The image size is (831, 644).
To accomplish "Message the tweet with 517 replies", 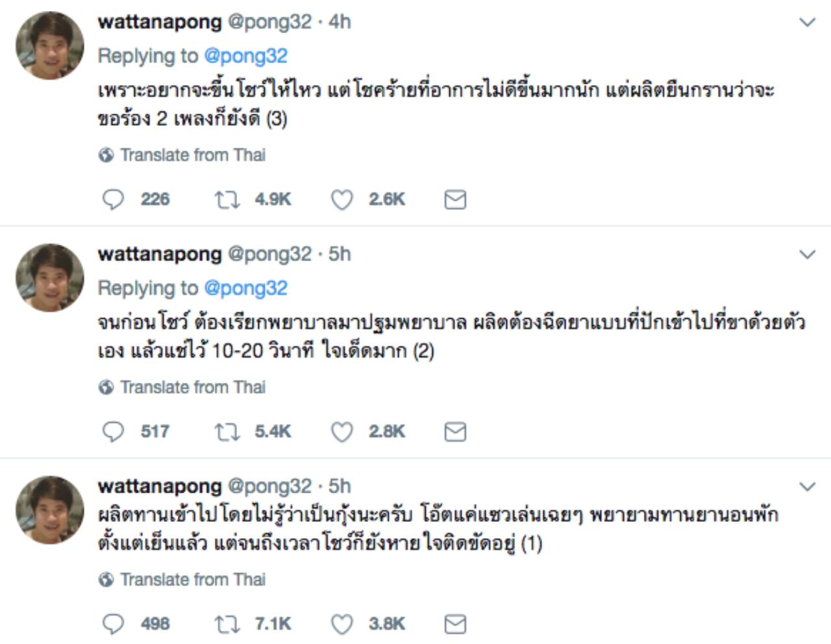I will coord(455,432).
